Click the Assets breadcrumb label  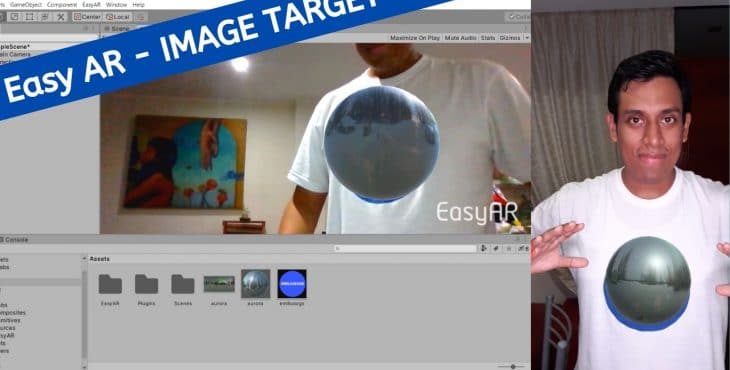[100, 259]
